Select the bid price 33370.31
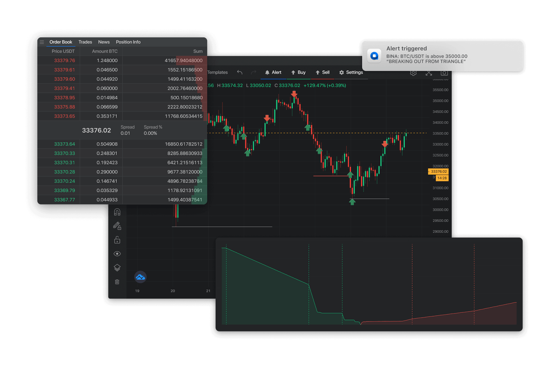This screenshot has height=392, width=560. [x=64, y=162]
